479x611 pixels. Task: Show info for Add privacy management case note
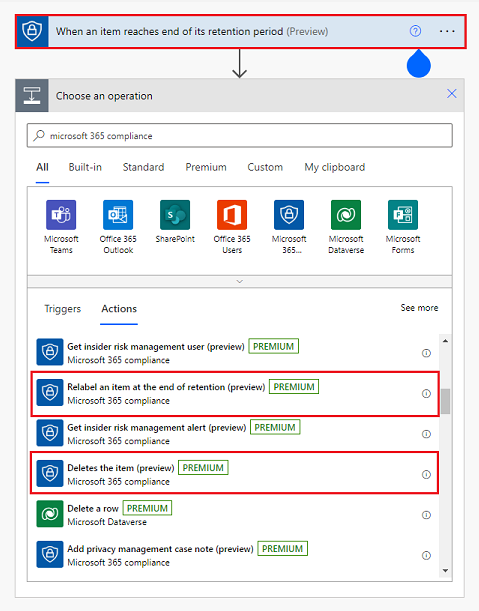coord(426,556)
